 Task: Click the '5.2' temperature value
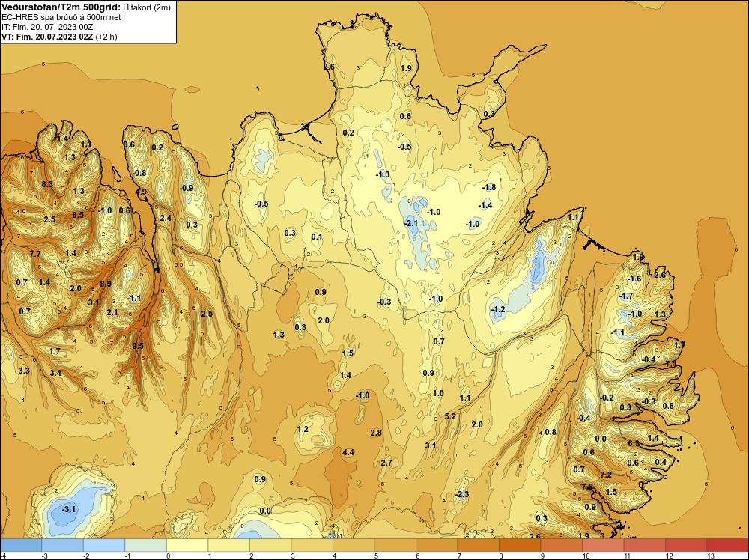click(450, 416)
